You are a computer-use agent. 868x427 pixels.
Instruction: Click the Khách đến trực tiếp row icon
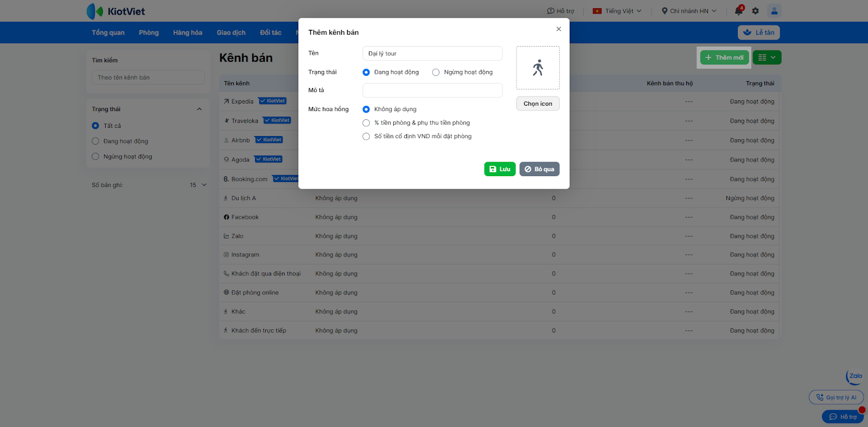pyautogui.click(x=226, y=331)
